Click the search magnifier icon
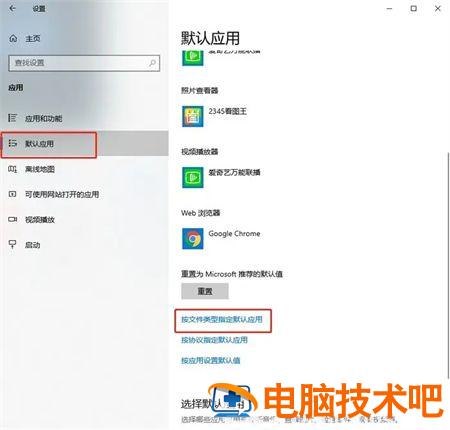This screenshot has height=430, width=450. point(152,63)
